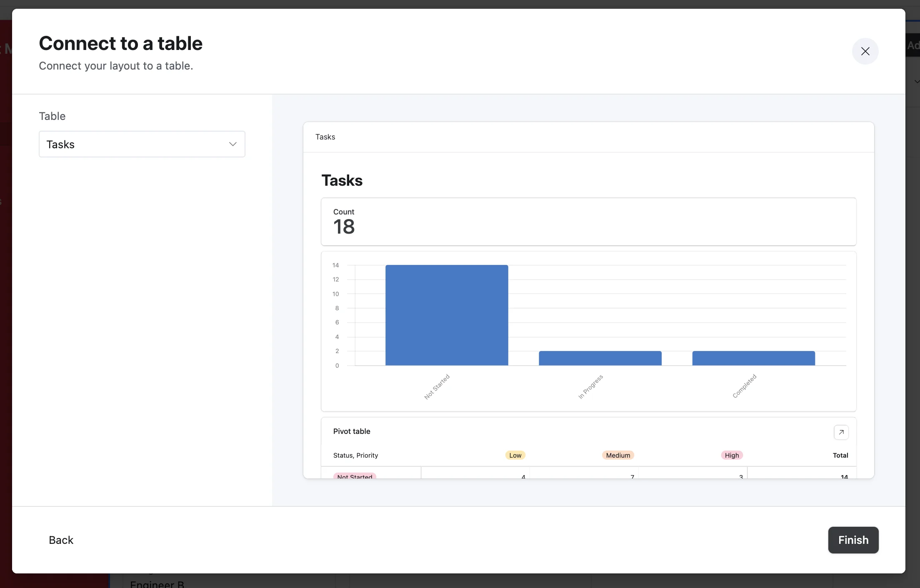Click the Pivot table heading
Image resolution: width=920 pixels, height=588 pixels.
point(351,431)
